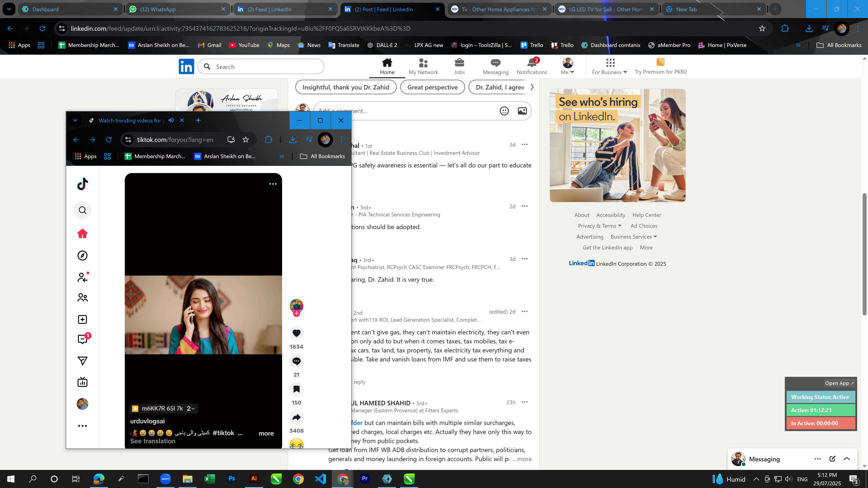Expand TikTok sound label dropdown m6KK7R

(x=164, y=408)
